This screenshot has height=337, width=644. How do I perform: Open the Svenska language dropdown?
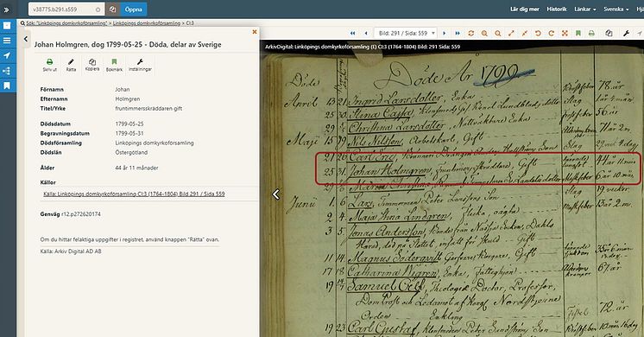616,9
